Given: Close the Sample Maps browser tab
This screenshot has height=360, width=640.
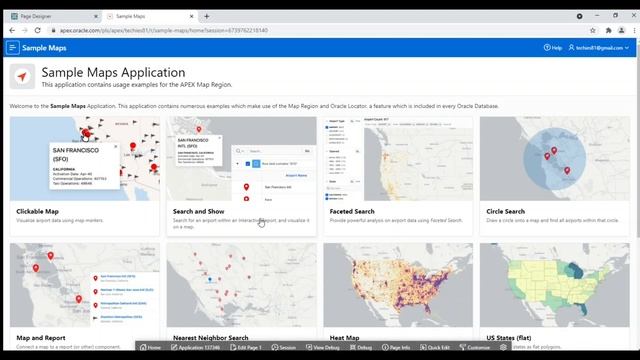Looking at the screenshot, I should click(191, 16).
